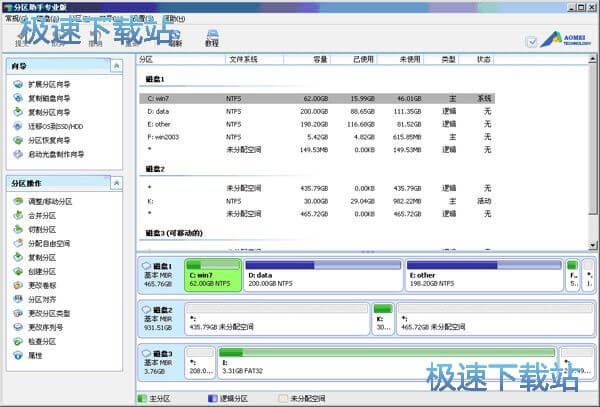Open the 帮助(H) menu
Image resolution: width=600 pixels, height=407 pixels.
(174, 18)
